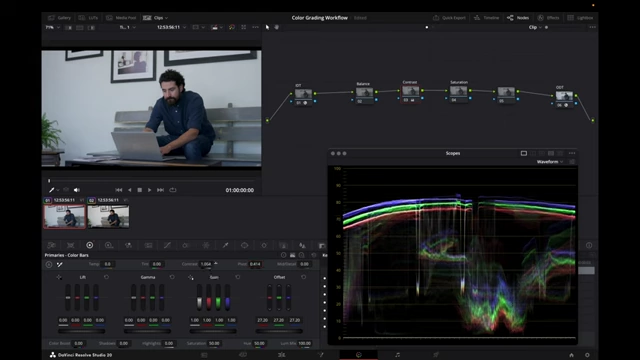Click the red Gain color bar slider
The width and height of the screenshot is (640, 360).
pos(209,297)
